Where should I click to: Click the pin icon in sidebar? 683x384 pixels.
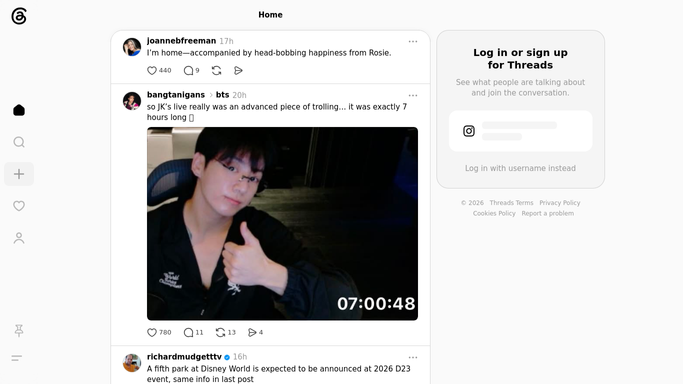pyautogui.click(x=19, y=331)
